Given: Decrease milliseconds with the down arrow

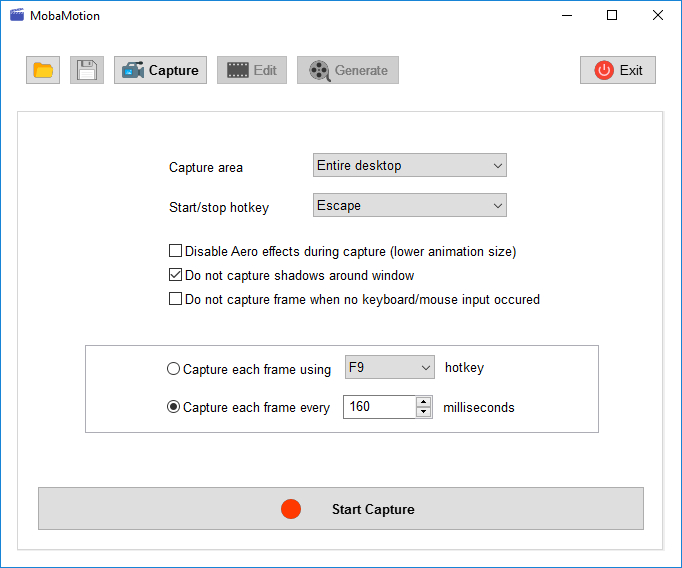Looking at the screenshot, I should 424,412.
